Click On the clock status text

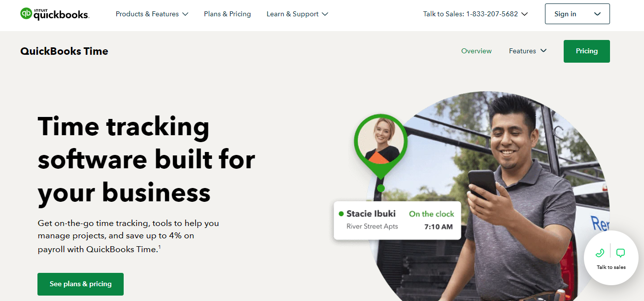(432, 214)
